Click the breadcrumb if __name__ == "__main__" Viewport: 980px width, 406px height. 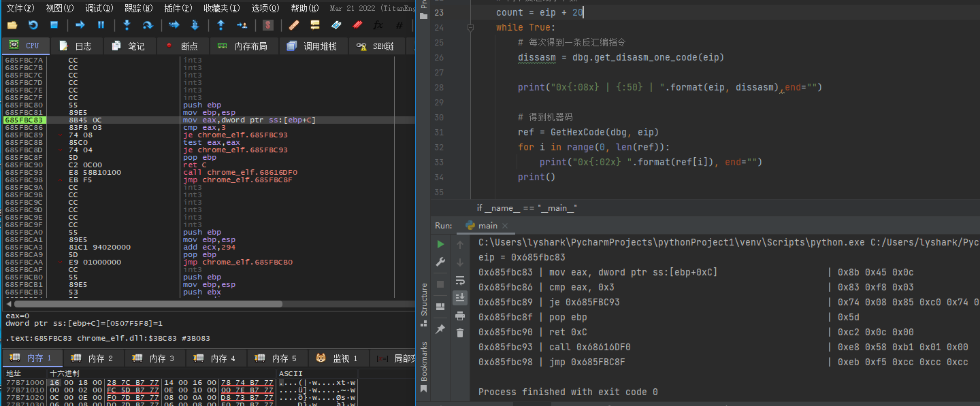tap(527, 207)
